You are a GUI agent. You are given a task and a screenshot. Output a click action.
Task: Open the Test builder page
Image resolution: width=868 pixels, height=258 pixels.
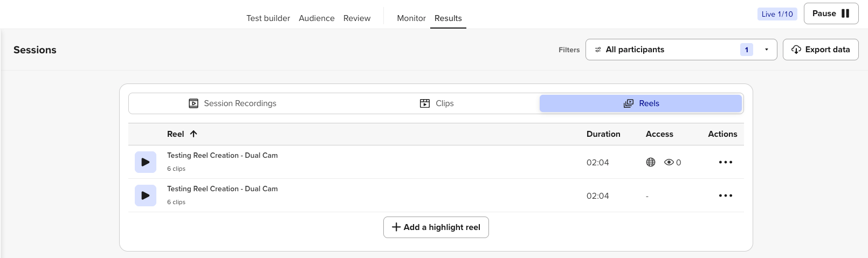268,18
